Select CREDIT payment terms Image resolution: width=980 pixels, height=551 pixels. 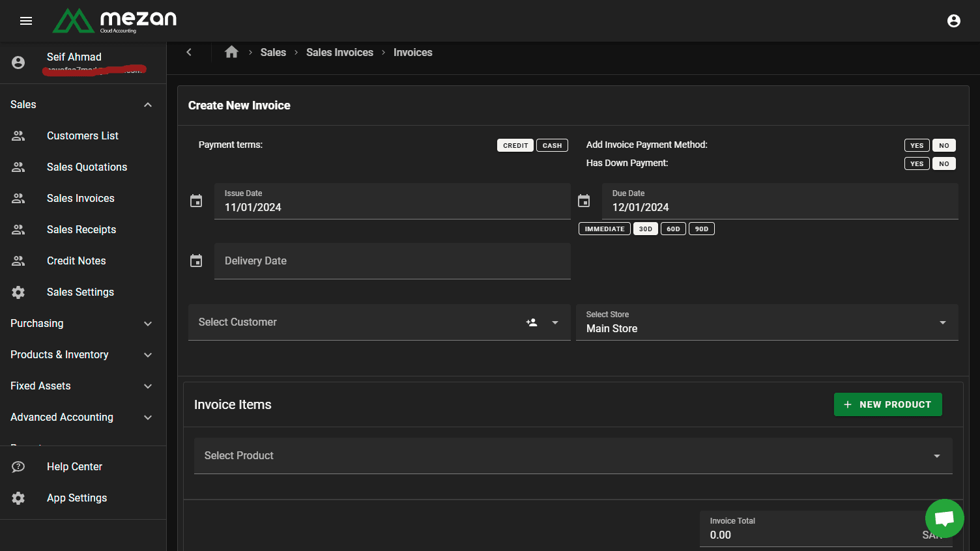515,145
